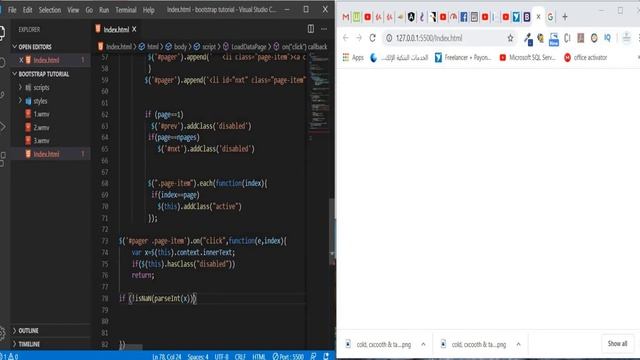The width and height of the screenshot is (640, 360).
Task: Expand the Timeline panel
Action: [x=51, y=344]
